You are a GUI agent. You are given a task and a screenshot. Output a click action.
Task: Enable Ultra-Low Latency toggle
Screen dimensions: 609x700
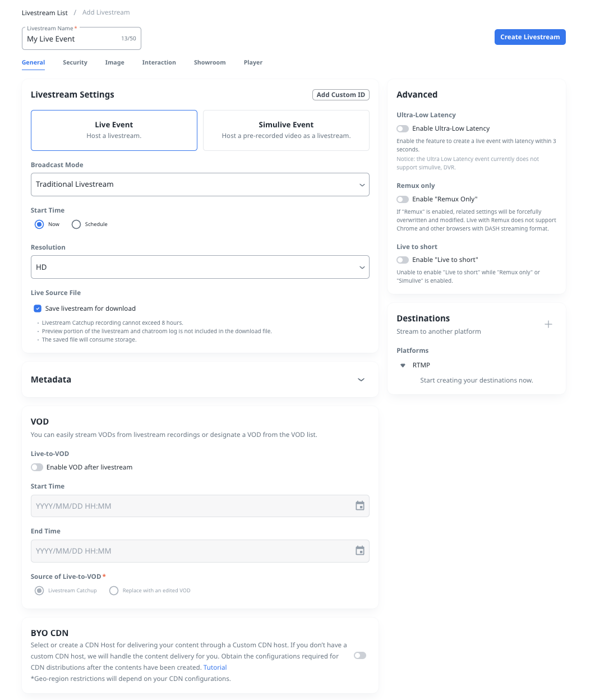[x=403, y=128]
